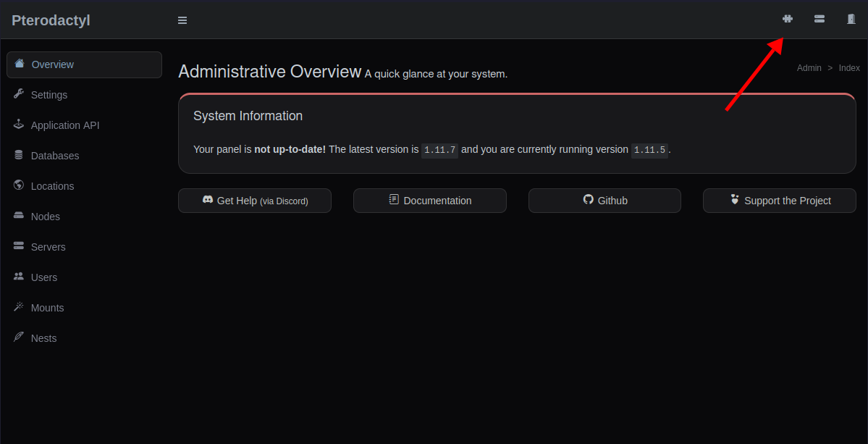Viewport: 868px width, 444px height.
Task: Click the Administrative Overview page title
Action: click(x=269, y=72)
